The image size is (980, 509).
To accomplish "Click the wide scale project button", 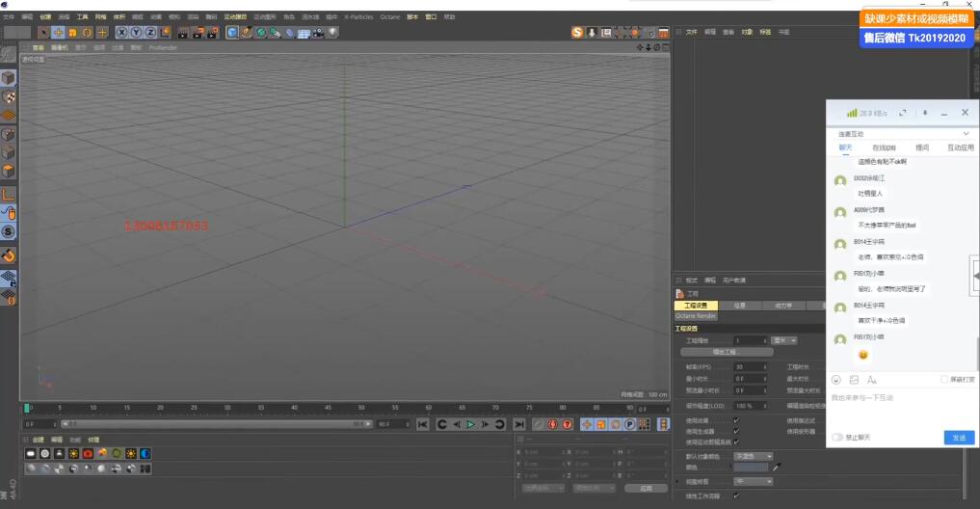I will (x=727, y=352).
